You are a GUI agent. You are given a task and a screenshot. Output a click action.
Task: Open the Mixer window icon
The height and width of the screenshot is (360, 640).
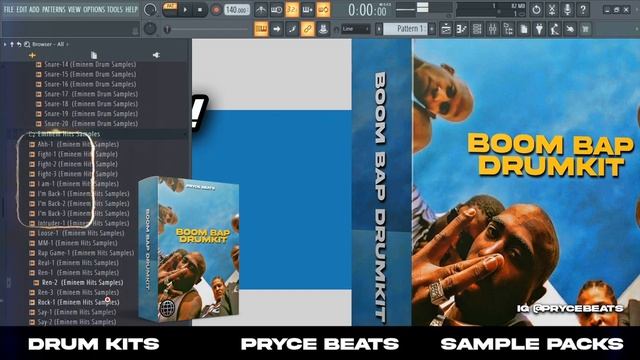tap(493, 29)
